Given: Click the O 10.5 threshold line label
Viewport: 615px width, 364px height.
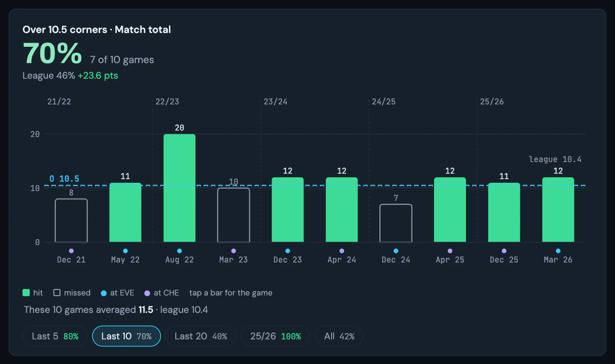Looking at the screenshot, I should tap(64, 179).
